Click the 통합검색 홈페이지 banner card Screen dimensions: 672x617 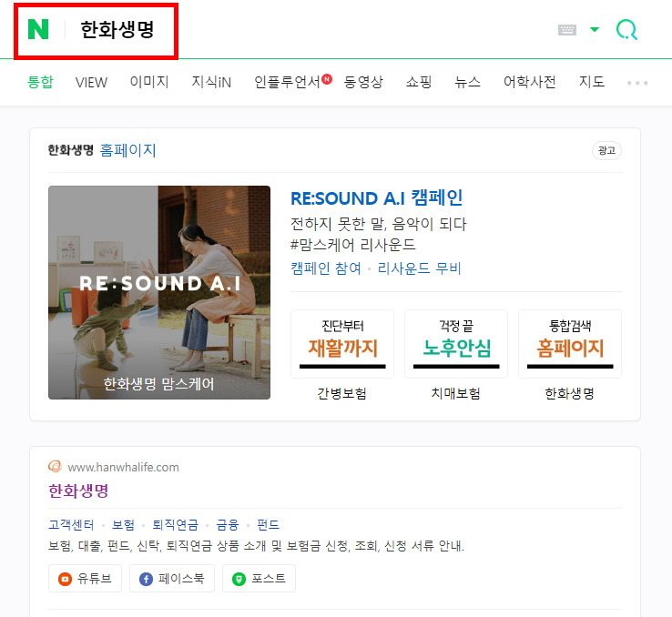coord(570,344)
